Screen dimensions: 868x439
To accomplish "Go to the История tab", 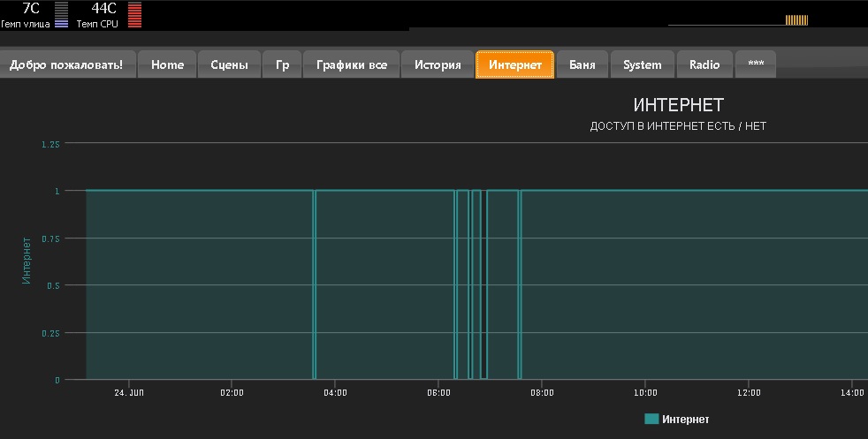I will 438,64.
